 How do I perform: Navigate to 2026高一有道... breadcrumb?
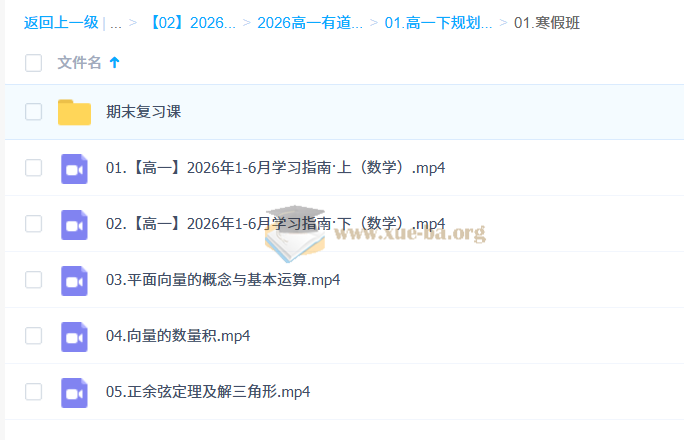tap(310, 23)
